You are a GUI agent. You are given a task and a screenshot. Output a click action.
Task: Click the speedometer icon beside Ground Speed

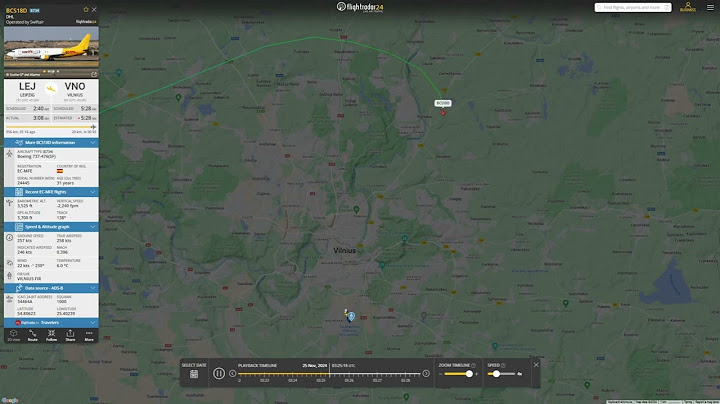(10, 238)
